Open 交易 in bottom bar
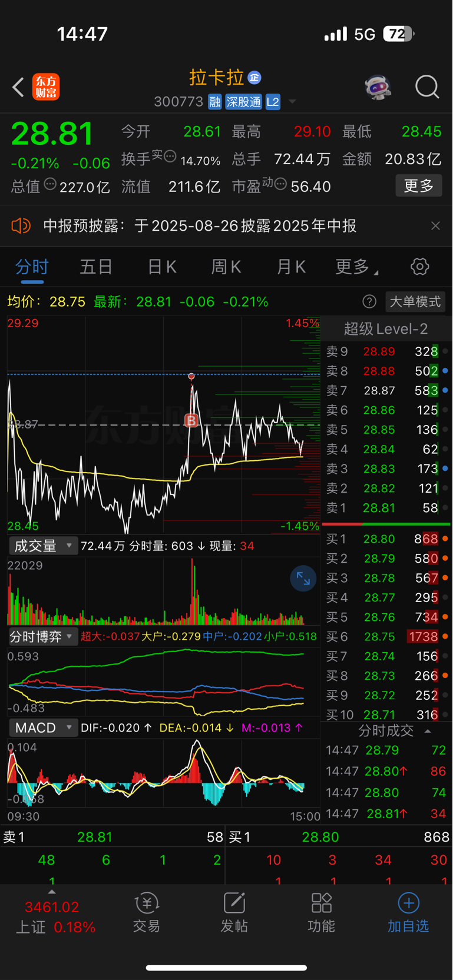This screenshot has width=453, height=980. coord(147,913)
